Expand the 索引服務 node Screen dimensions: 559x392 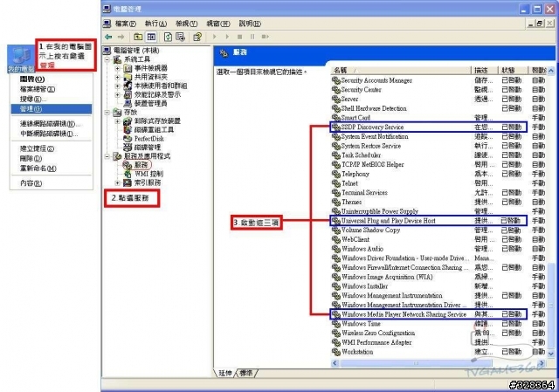117,182
